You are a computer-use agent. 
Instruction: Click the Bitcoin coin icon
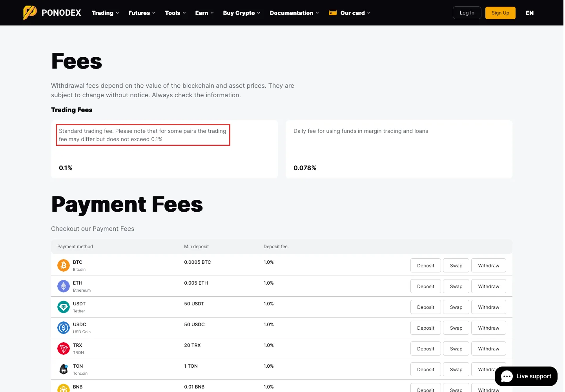(x=64, y=265)
